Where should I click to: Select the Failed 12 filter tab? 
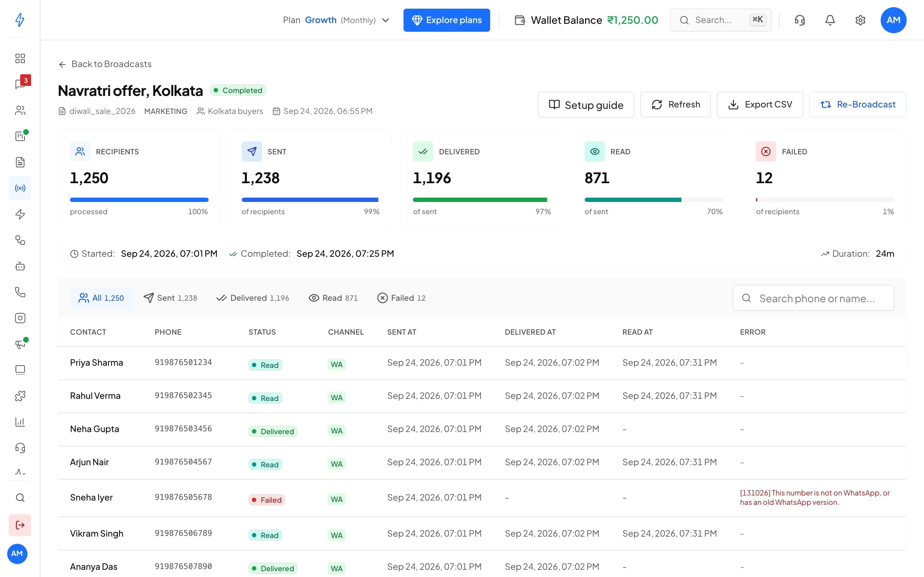click(x=401, y=298)
